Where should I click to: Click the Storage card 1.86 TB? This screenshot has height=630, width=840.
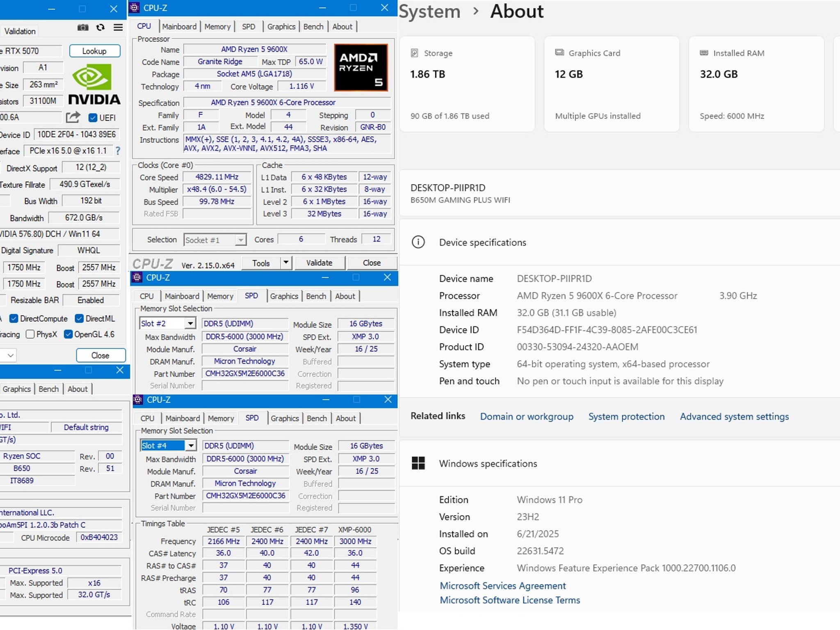467,84
